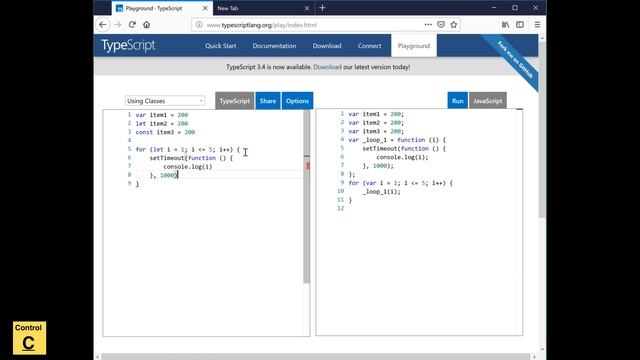Image resolution: width=640 pixels, height=360 pixels.
Task: Open the Connect nav item
Action: click(369, 46)
